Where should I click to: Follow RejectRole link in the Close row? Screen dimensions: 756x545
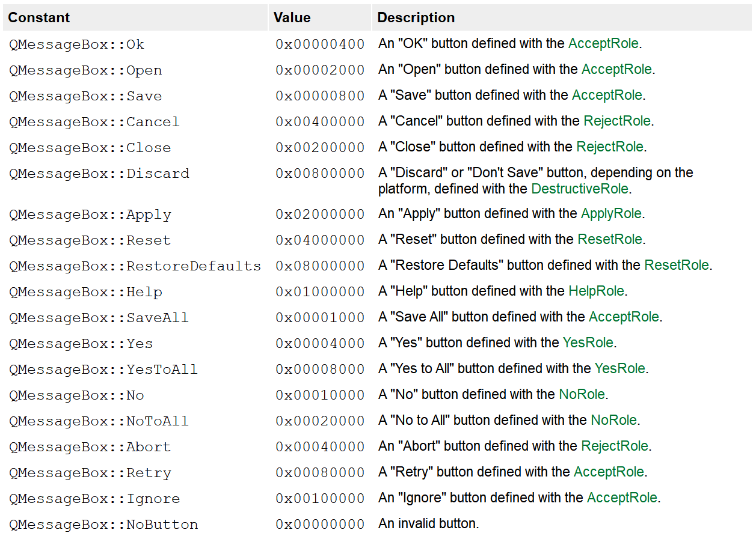(x=610, y=147)
